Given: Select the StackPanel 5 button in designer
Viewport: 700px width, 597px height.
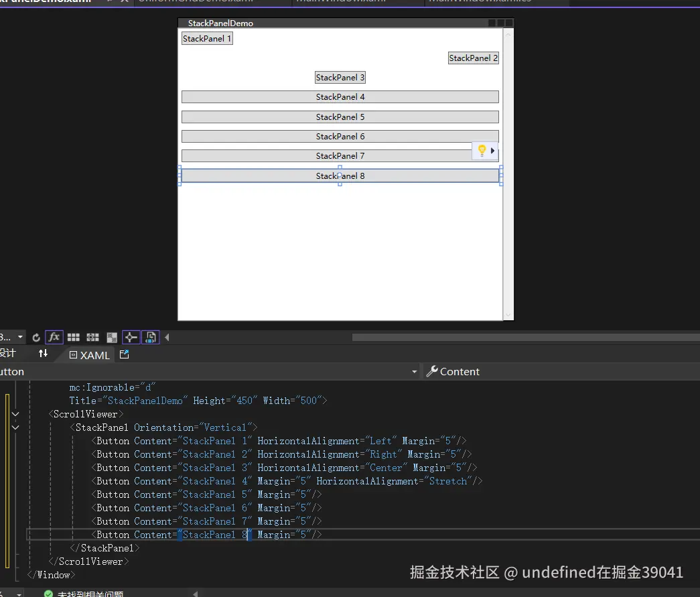Looking at the screenshot, I should click(340, 117).
